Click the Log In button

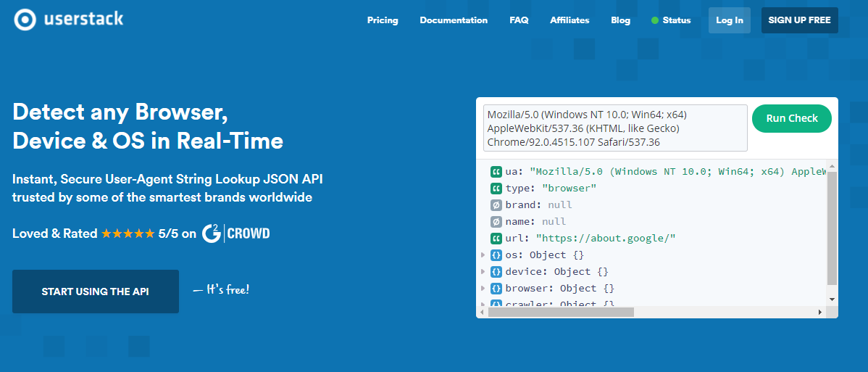click(x=730, y=20)
